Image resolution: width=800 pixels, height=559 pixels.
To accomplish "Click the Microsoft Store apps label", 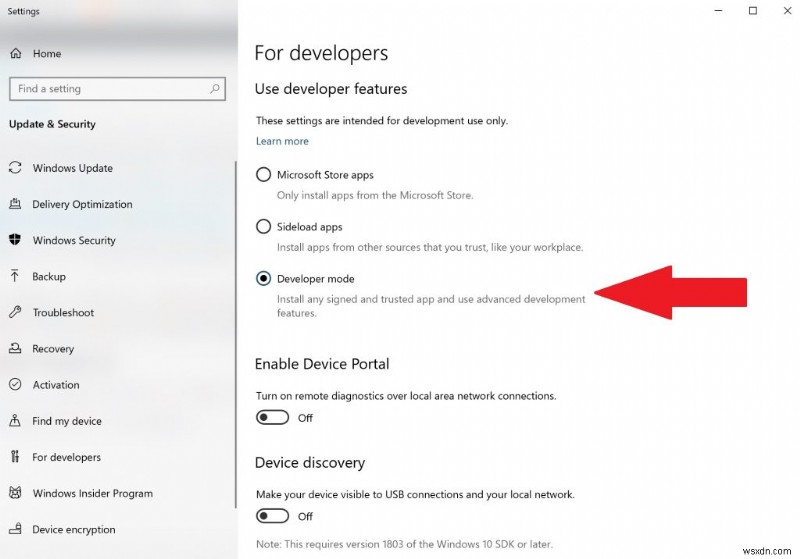I will tap(326, 175).
